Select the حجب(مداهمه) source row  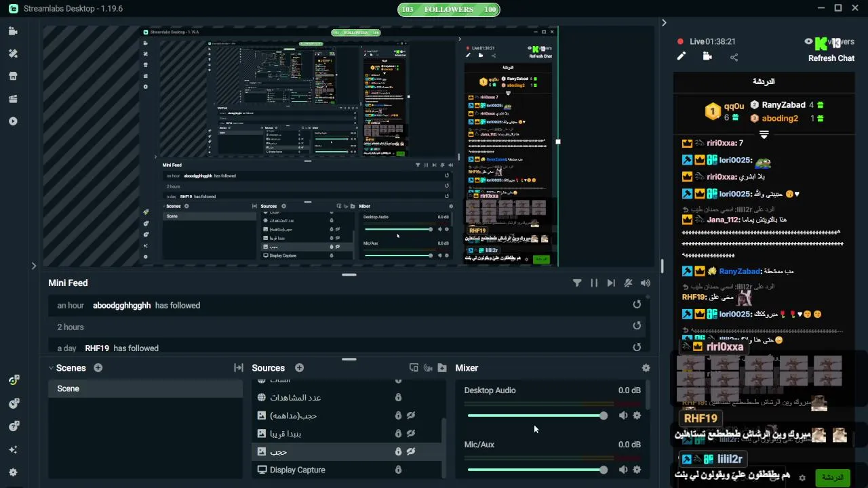point(347,415)
